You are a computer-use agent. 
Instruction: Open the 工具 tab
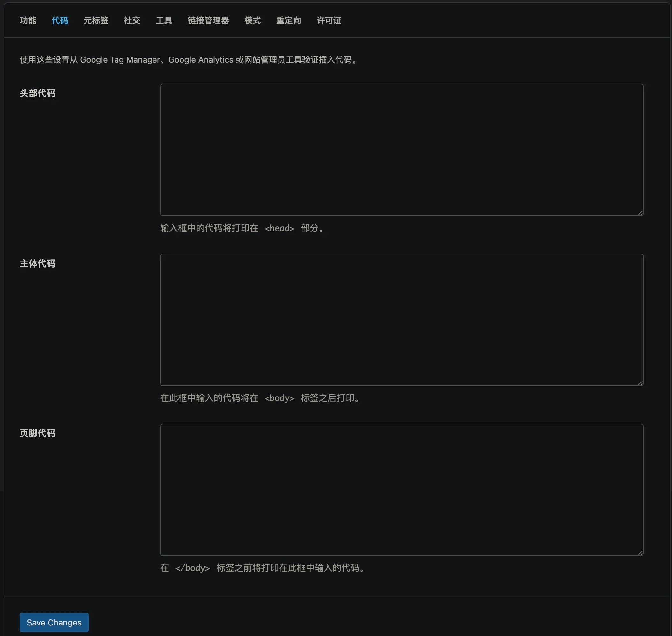164,20
